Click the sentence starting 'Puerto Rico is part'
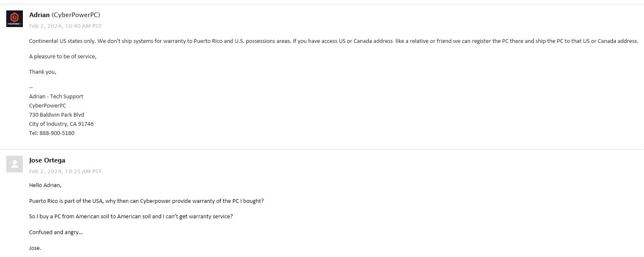The image size is (644, 257). (146, 201)
